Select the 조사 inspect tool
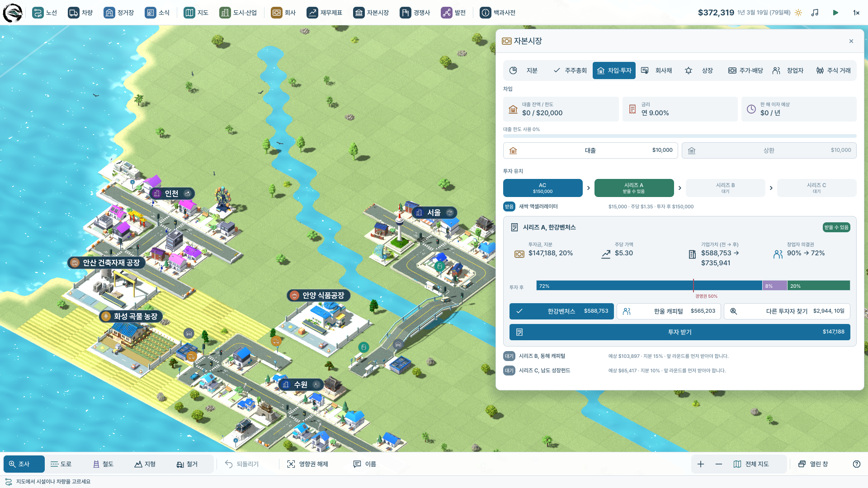Image resolution: width=868 pixels, height=488 pixels. (x=24, y=464)
